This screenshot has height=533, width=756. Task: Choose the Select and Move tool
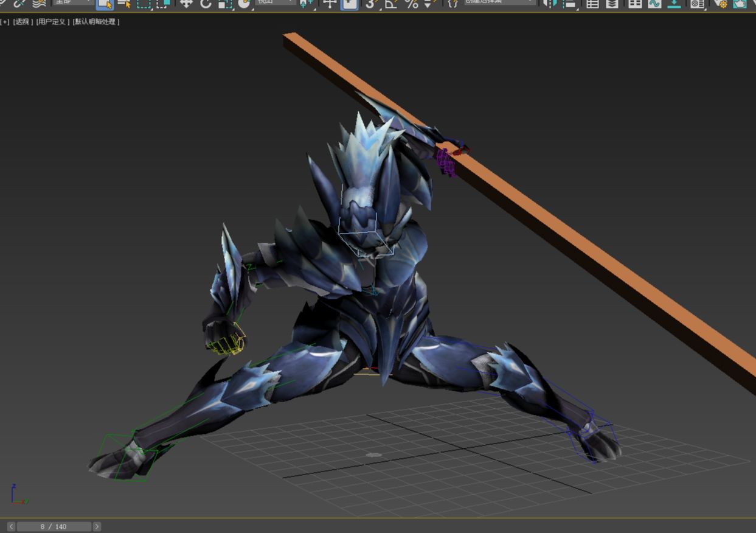pos(186,4)
